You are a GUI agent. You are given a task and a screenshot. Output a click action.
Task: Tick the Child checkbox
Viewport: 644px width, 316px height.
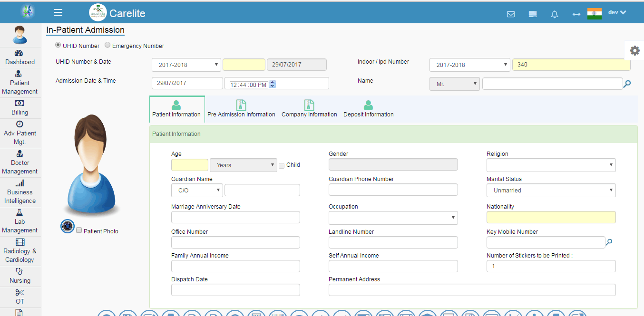282,165
